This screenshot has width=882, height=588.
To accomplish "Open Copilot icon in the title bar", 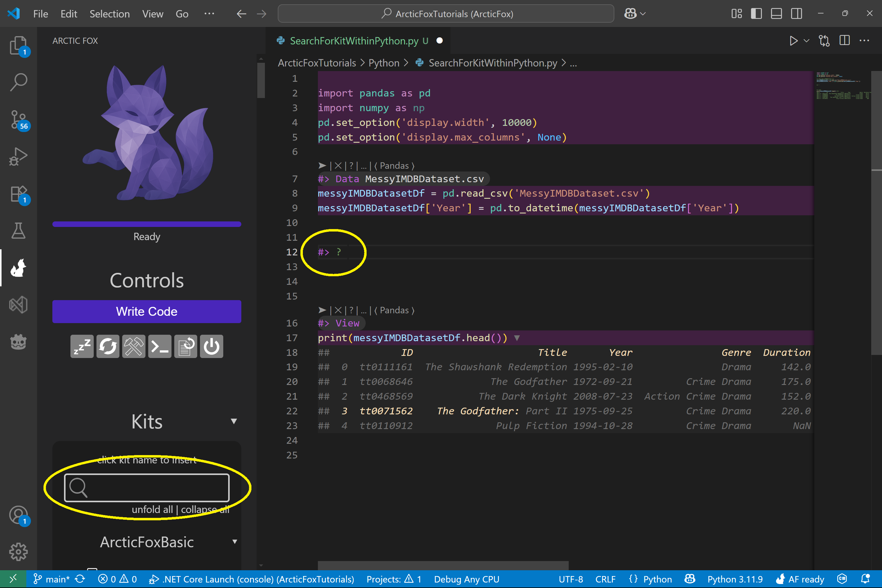I will (x=630, y=13).
